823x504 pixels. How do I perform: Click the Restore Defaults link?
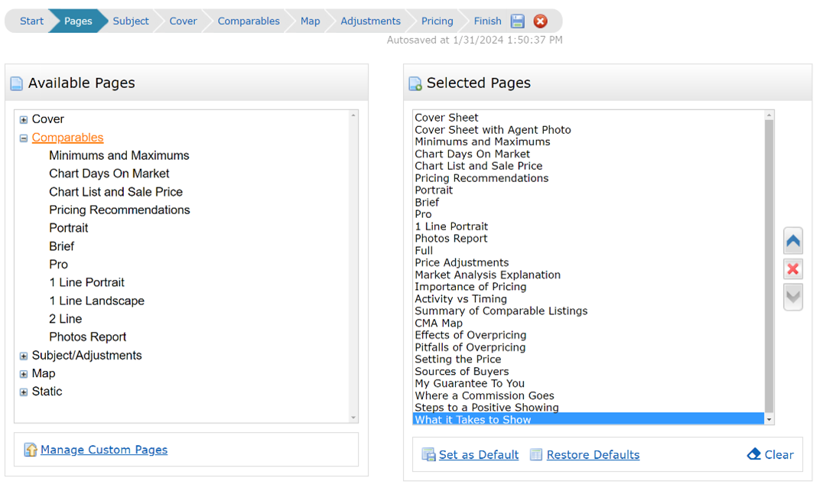point(593,455)
